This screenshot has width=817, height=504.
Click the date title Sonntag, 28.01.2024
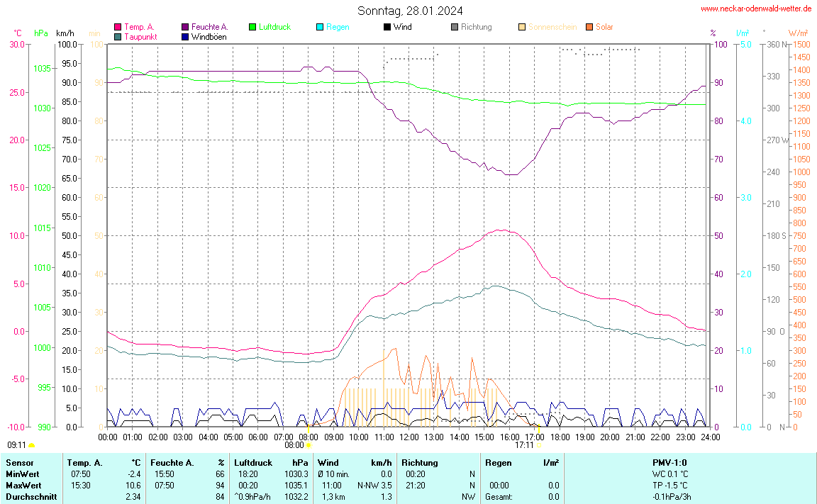pos(411,11)
